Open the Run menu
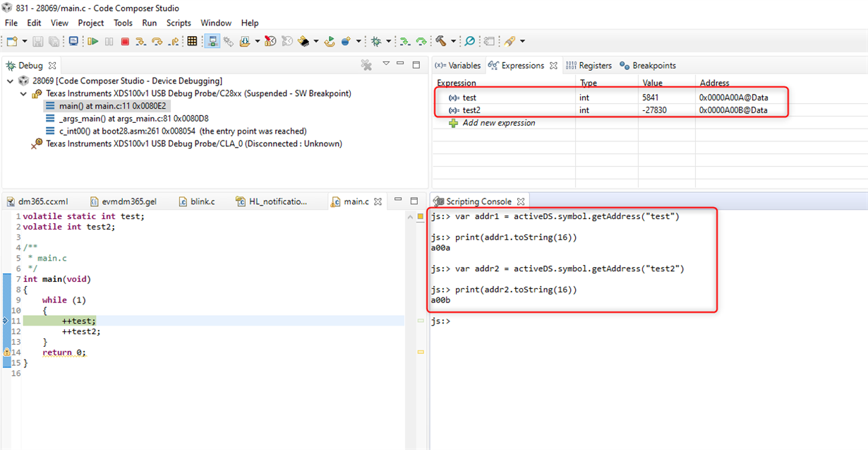 tap(150, 23)
